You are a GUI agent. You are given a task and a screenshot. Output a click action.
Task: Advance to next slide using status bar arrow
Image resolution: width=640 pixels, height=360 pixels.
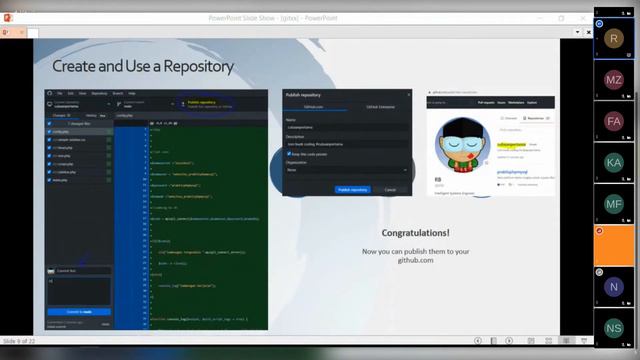pyautogui.click(x=509, y=340)
